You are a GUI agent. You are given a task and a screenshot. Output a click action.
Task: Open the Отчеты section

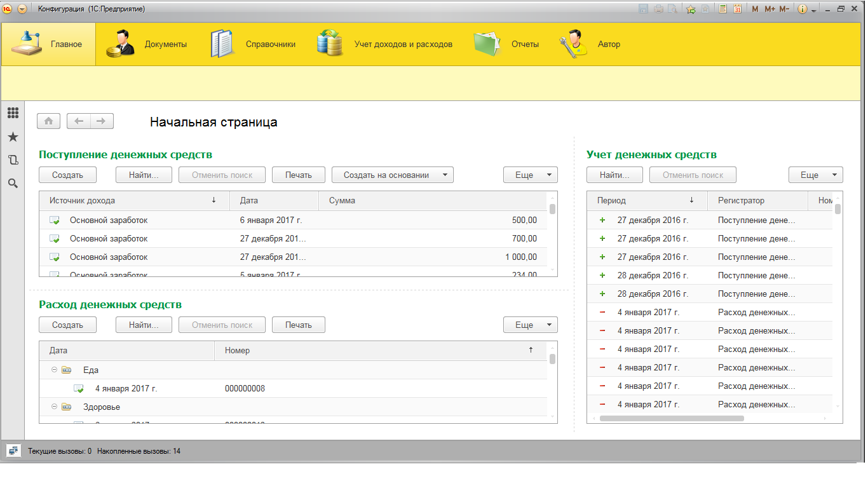pyautogui.click(x=506, y=44)
